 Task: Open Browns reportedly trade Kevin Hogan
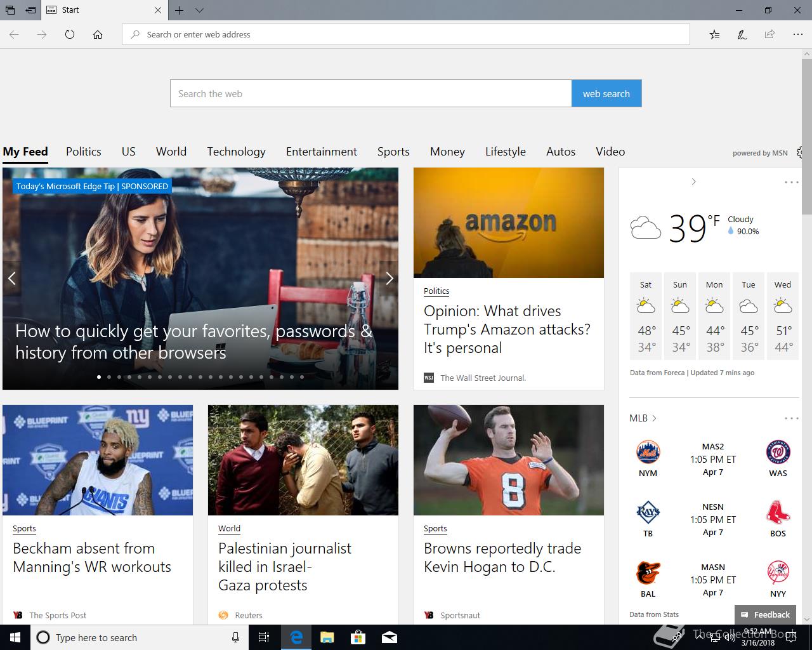[502, 557]
